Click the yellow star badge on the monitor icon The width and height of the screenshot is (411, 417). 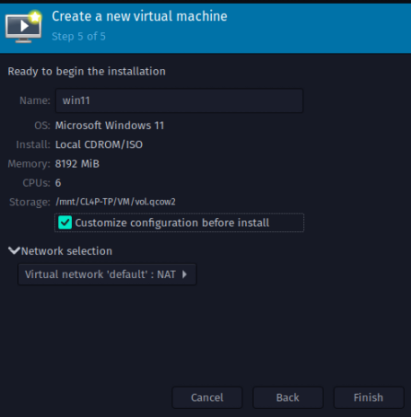coord(35,16)
